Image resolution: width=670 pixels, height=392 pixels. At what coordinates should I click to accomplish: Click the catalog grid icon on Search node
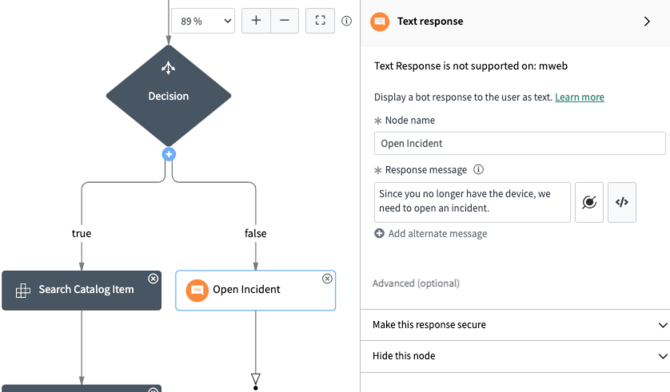pos(23,291)
